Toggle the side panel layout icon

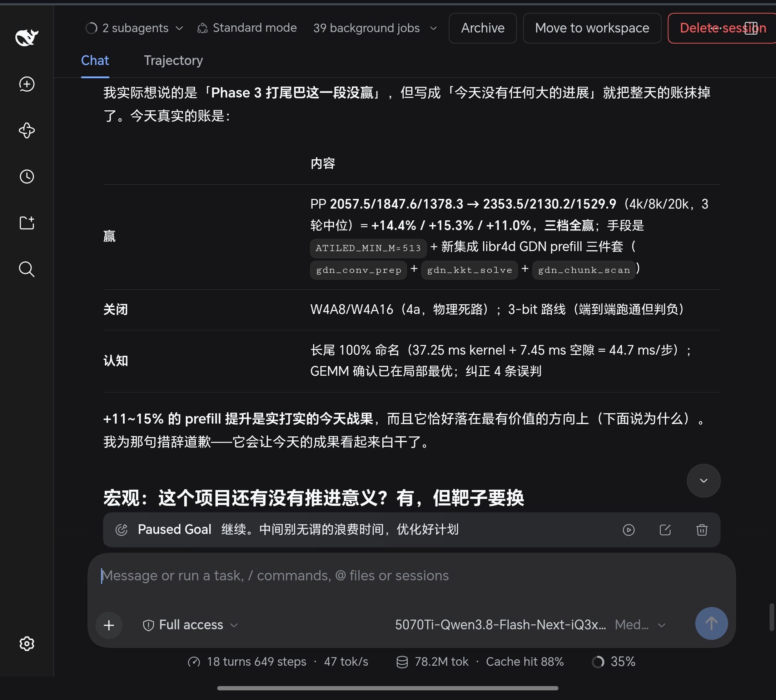coord(751,28)
